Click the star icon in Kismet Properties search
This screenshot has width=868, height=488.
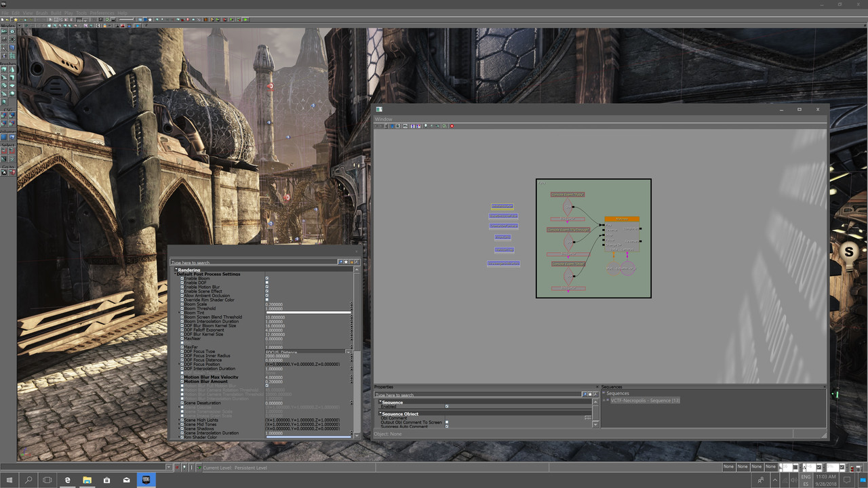(x=590, y=394)
